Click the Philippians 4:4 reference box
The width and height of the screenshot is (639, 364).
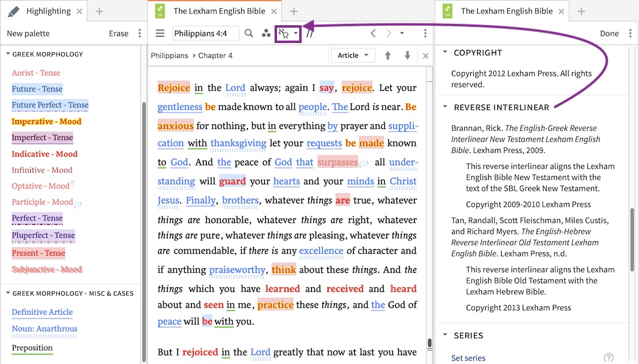tap(206, 33)
